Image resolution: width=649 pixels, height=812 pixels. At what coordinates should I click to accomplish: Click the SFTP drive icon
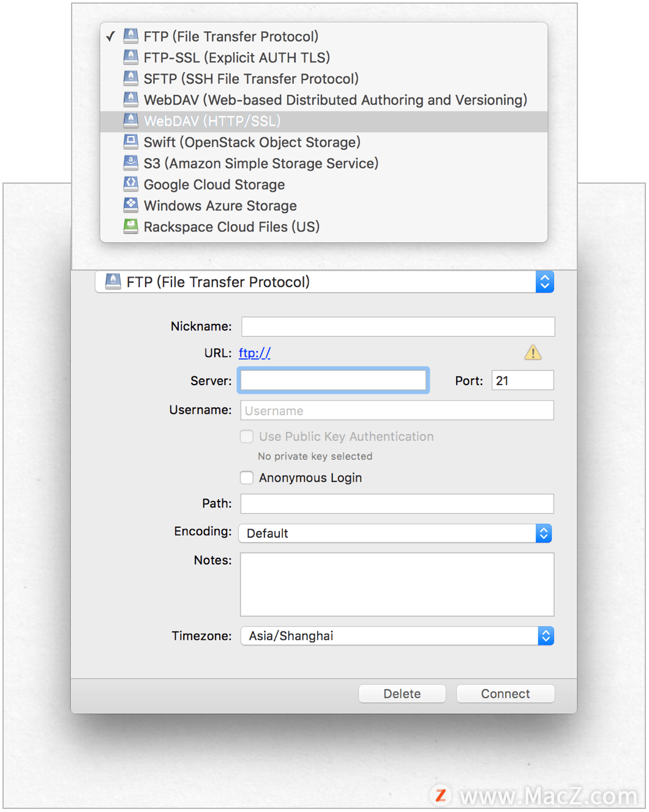tap(130, 78)
